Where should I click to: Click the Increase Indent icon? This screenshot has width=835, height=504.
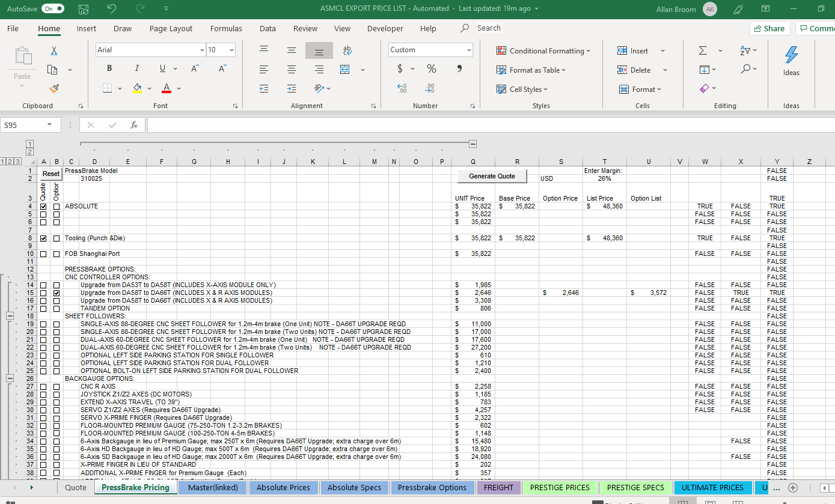pos(292,89)
